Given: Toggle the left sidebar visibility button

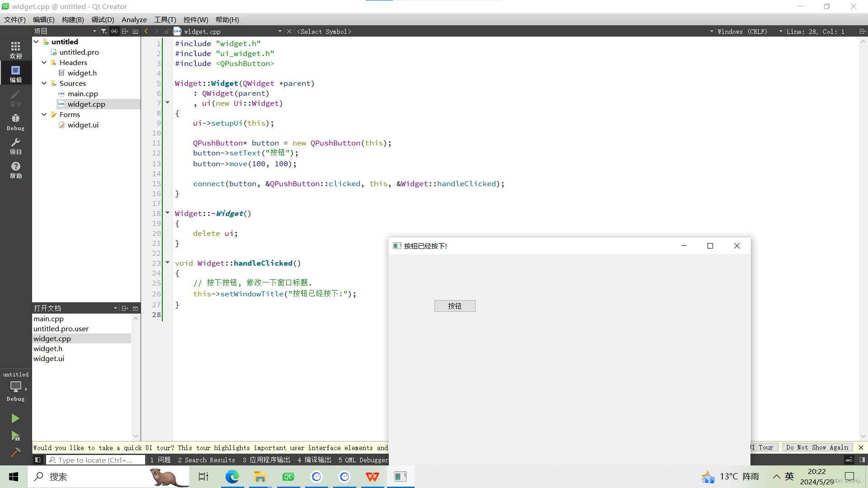Looking at the screenshot, I should [x=38, y=460].
